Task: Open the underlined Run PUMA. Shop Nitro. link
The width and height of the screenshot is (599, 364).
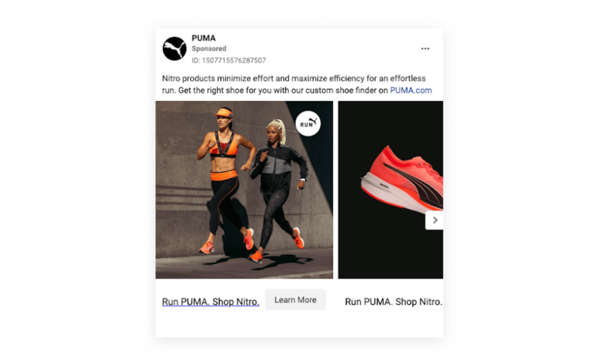Action: click(211, 301)
